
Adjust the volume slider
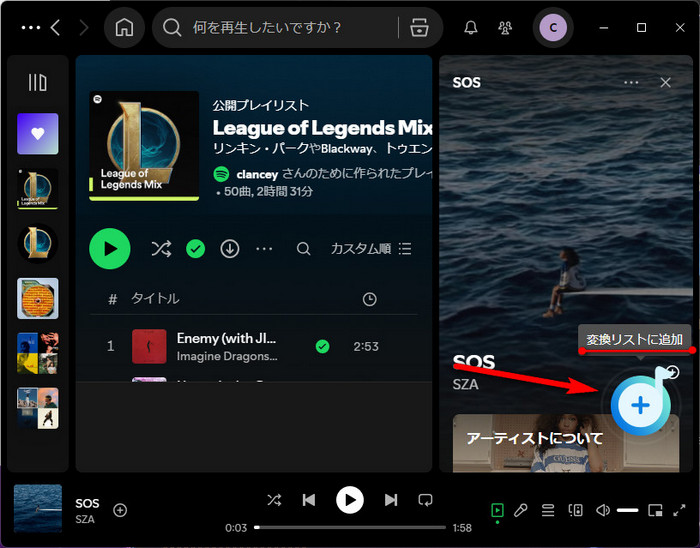[628, 510]
